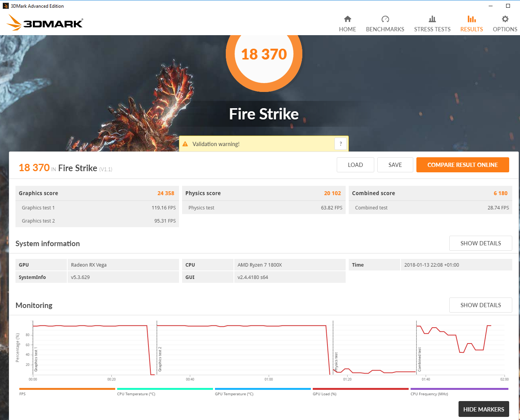This screenshot has height=420, width=520.
Task: Toggle the FPS legend color bar
Action: pyautogui.click(x=67, y=389)
